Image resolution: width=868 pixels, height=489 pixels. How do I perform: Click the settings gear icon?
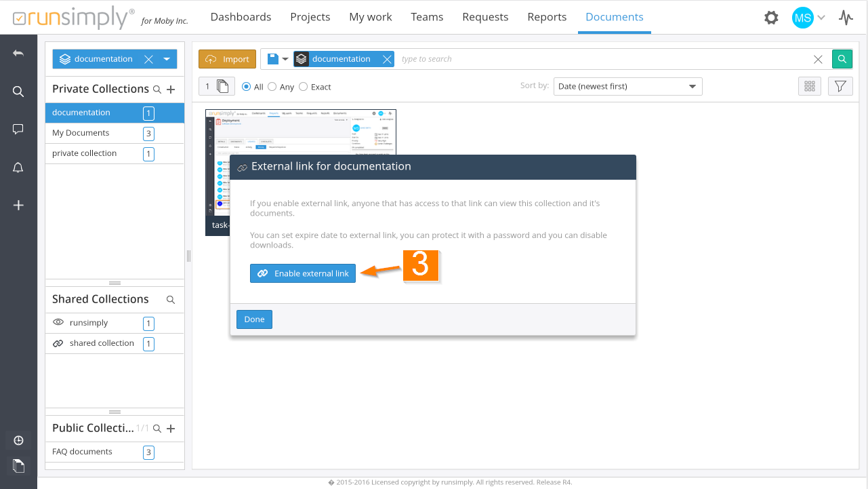[771, 18]
